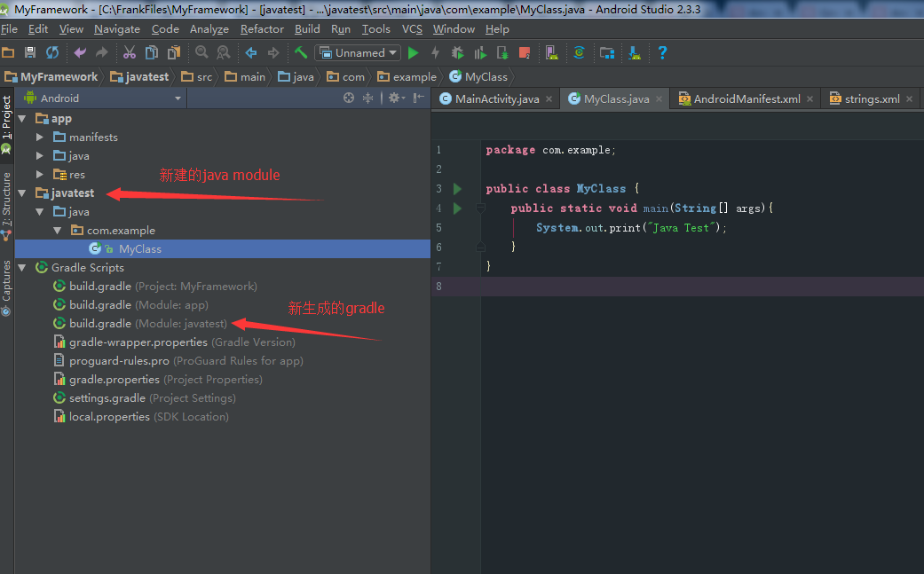
Task: Click the Copy toolbar icon
Action: click(152, 53)
